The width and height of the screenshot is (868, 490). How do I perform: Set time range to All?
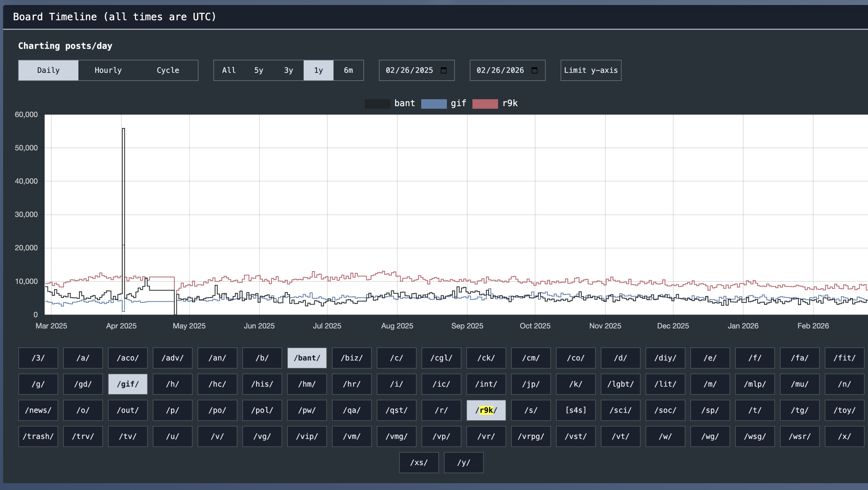pos(228,70)
